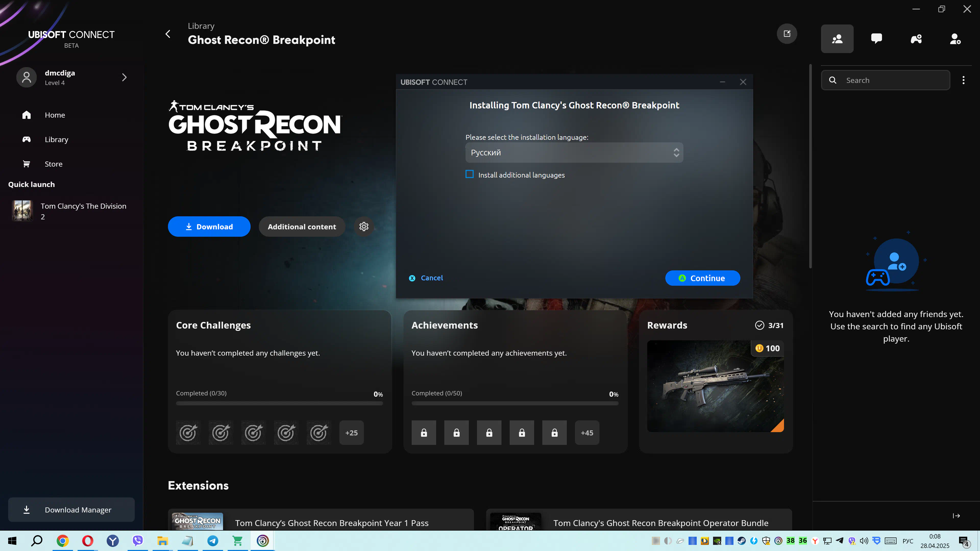
Task: Open the Download Manager
Action: (71, 510)
